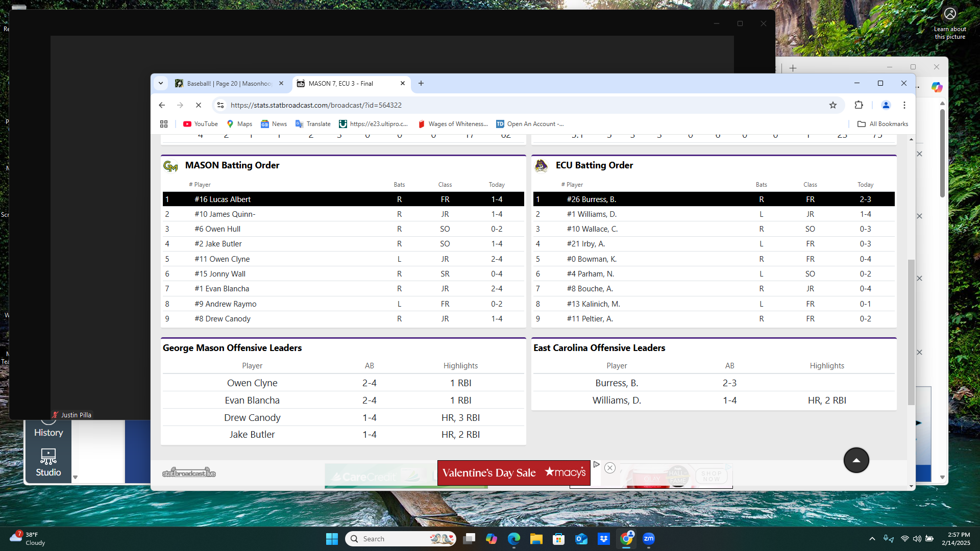Click Learn about this picture desktop icon
This screenshot has width=980, height=551.
tap(950, 23)
